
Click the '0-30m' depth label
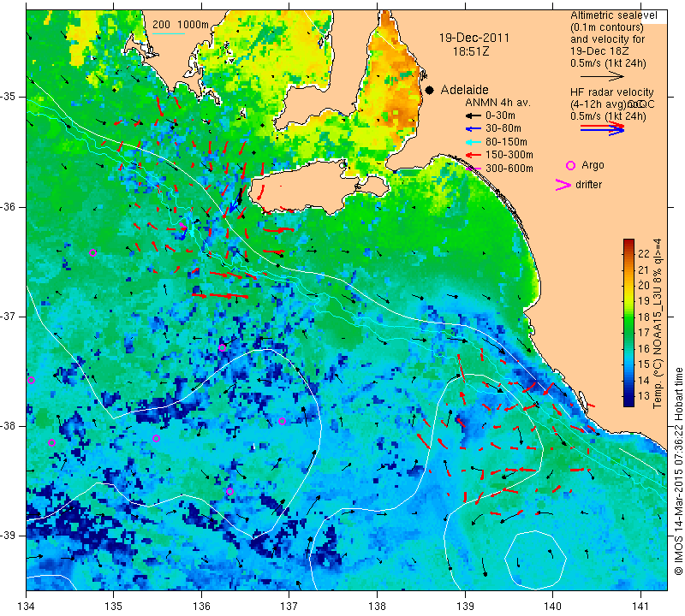tap(500, 115)
